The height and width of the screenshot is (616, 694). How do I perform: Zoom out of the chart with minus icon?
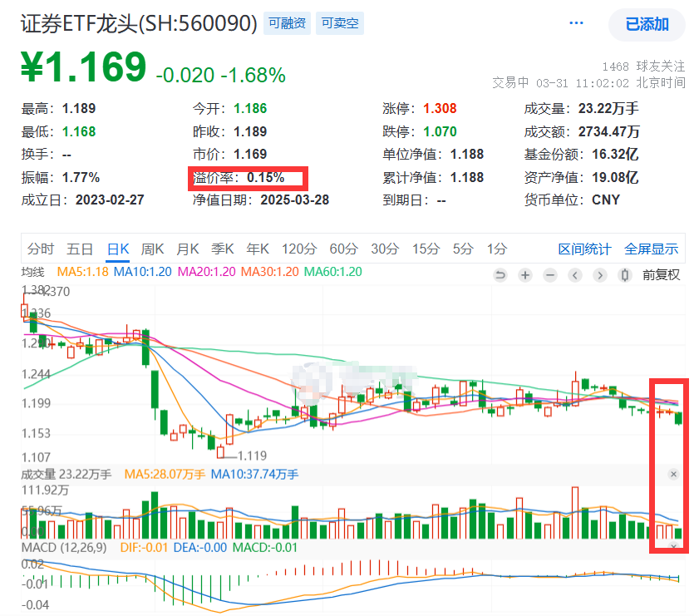point(549,274)
